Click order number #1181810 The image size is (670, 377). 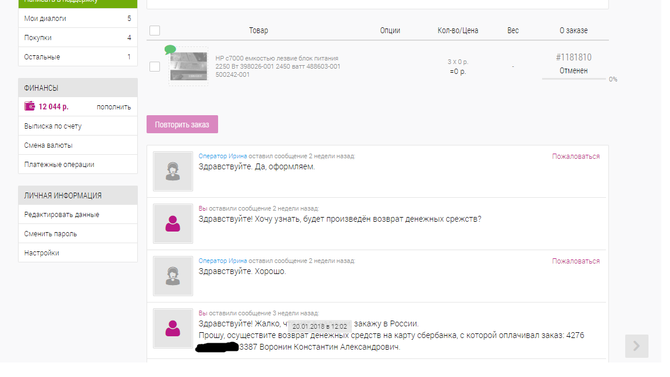point(573,57)
